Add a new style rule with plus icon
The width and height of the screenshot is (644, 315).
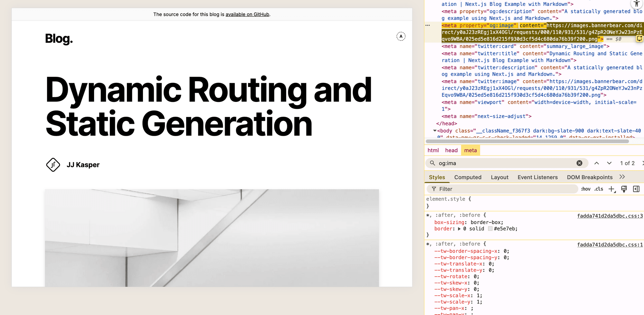tap(611, 189)
